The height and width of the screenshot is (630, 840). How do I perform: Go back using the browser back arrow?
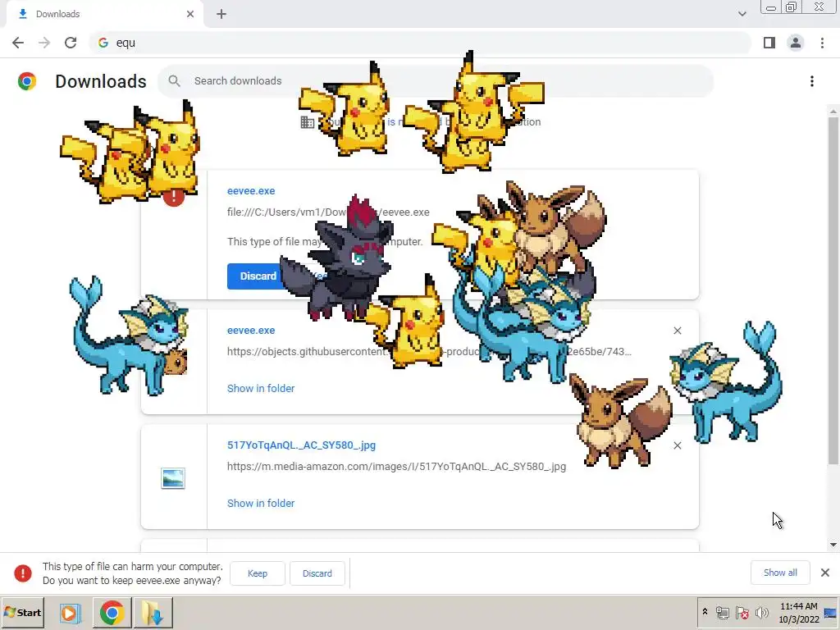(x=18, y=43)
